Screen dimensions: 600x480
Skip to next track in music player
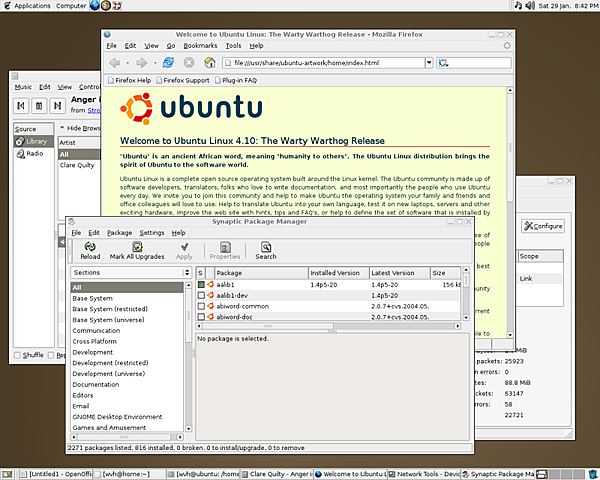(x=57, y=106)
